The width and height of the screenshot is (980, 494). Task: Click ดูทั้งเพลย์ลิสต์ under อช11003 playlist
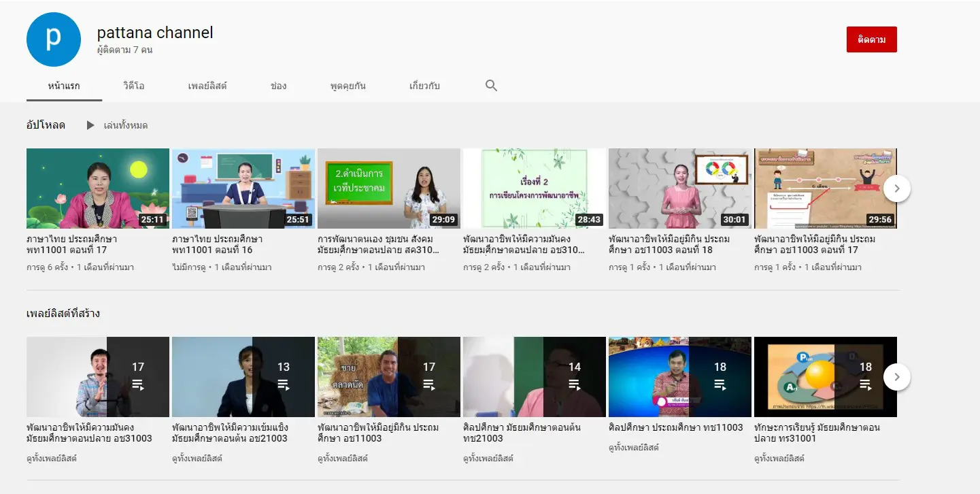click(x=343, y=459)
